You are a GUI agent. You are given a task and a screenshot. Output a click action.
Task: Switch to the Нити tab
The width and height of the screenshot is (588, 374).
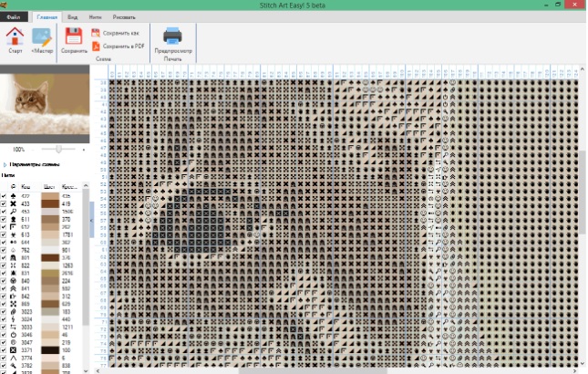95,16
